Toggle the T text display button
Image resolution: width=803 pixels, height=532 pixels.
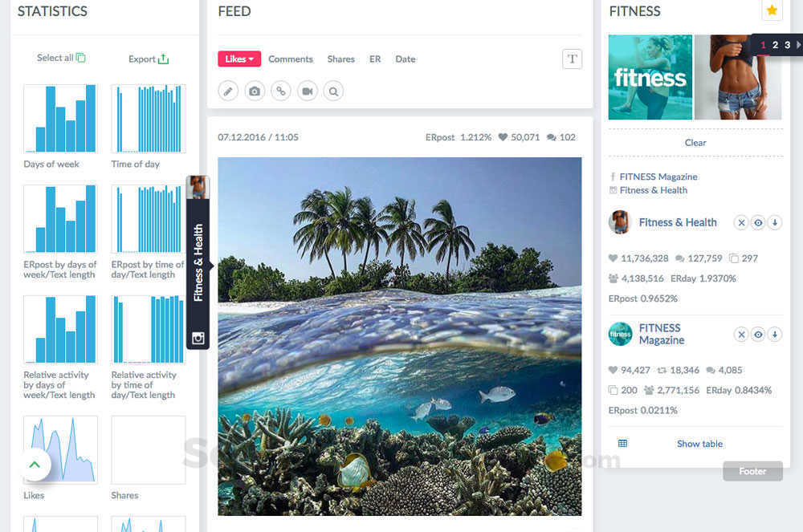pos(572,59)
